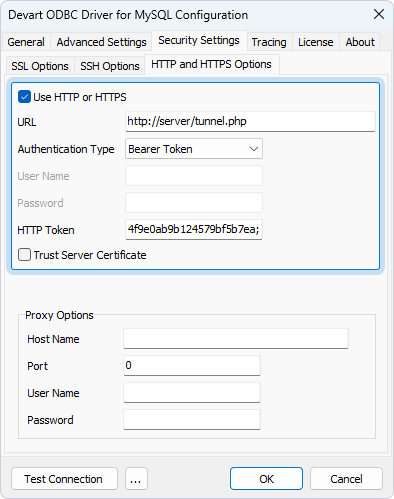This screenshot has width=394, height=499.
Task: Click the URL input field
Action: coord(250,121)
